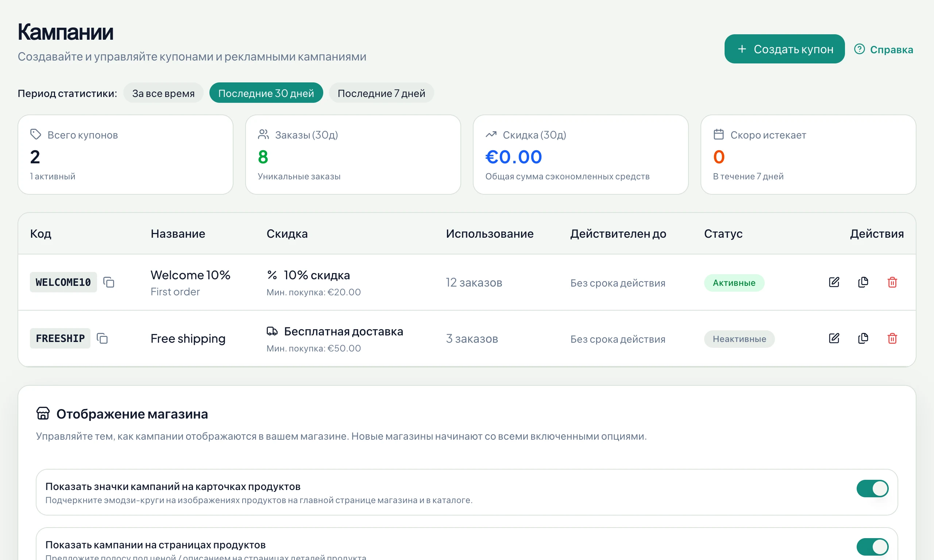Click the Использование column header
The image size is (934, 560).
pyautogui.click(x=490, y=234)
